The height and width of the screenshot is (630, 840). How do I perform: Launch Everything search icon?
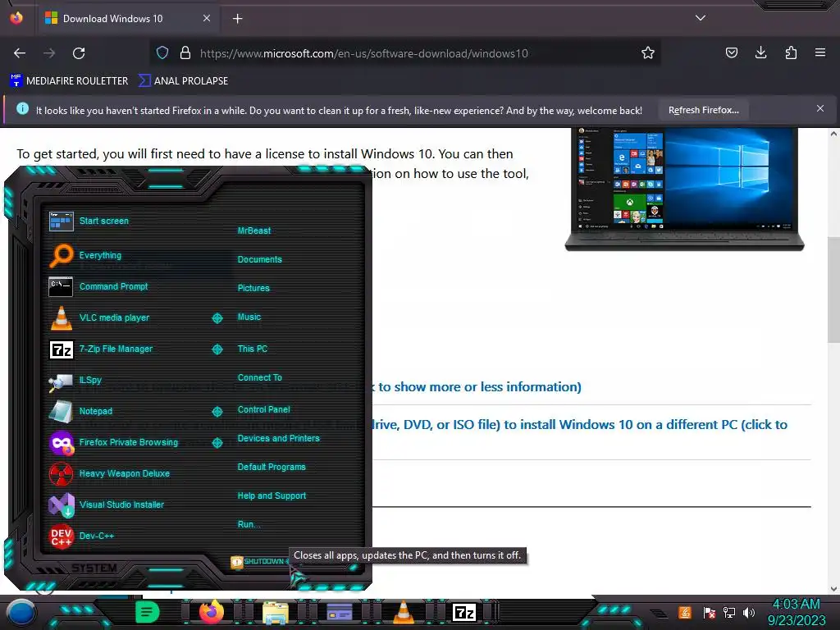coord(61,256)
